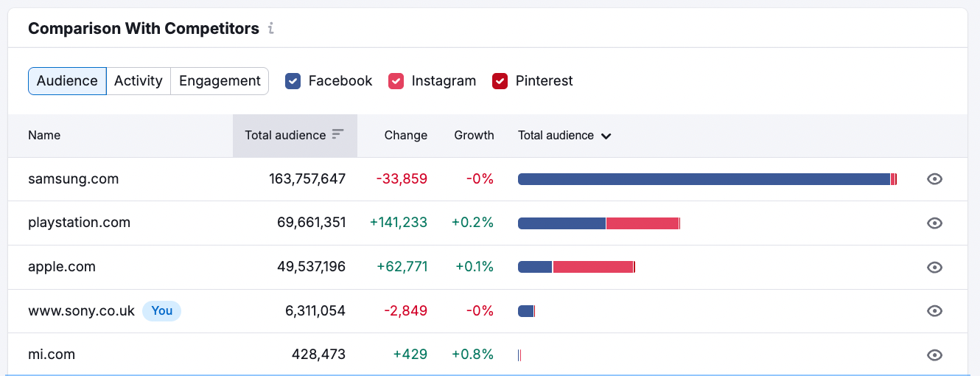
Task: Click the eye icon for apple.com
Action: tap(934, 268)
